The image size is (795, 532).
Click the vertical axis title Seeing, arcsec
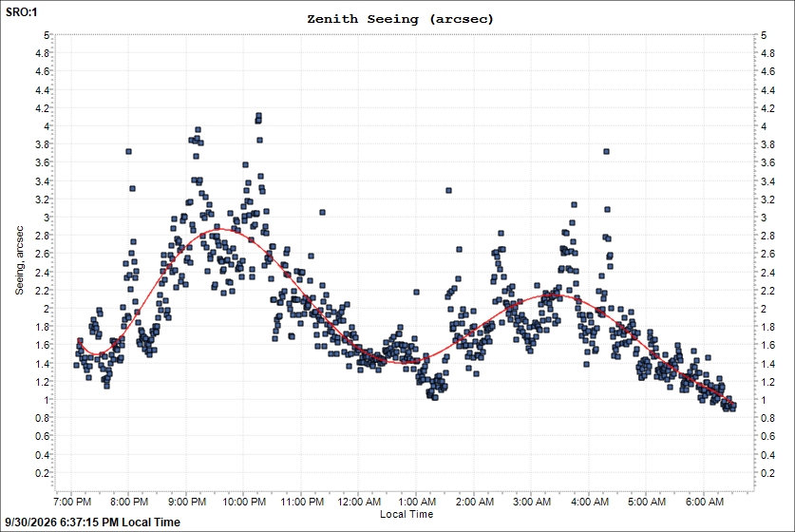(x=19, y=260)
